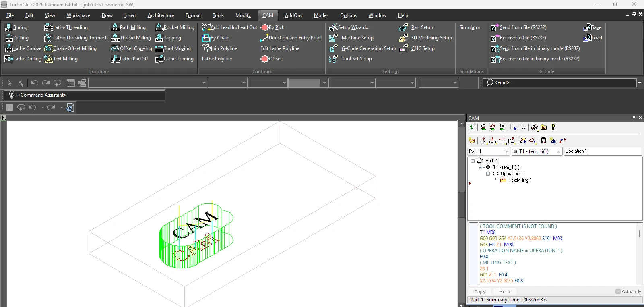The width and height of the screenshot is (644, 307).
Task: Activate the Tapping function
Action: [168, 38]
